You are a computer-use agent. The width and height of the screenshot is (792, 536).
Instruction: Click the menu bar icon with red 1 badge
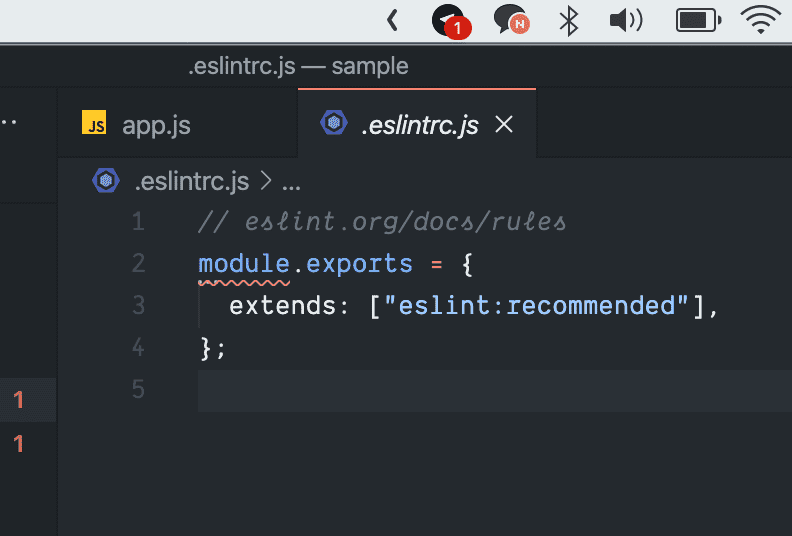[x=449, y=21]
